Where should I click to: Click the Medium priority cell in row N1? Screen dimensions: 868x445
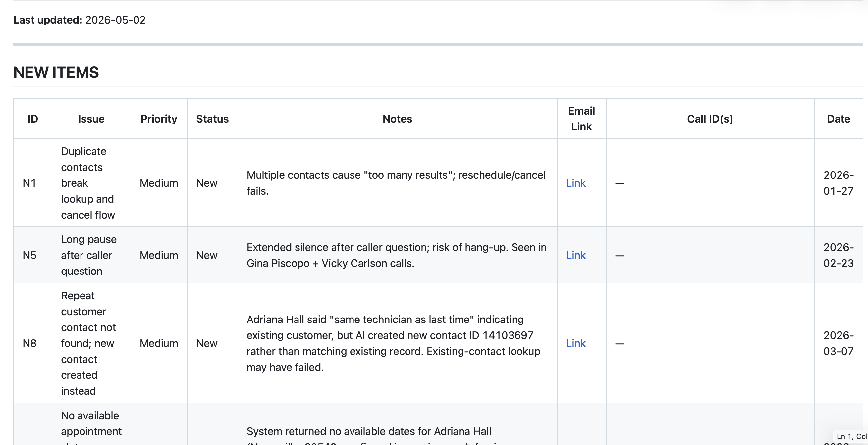click(159, 183)
